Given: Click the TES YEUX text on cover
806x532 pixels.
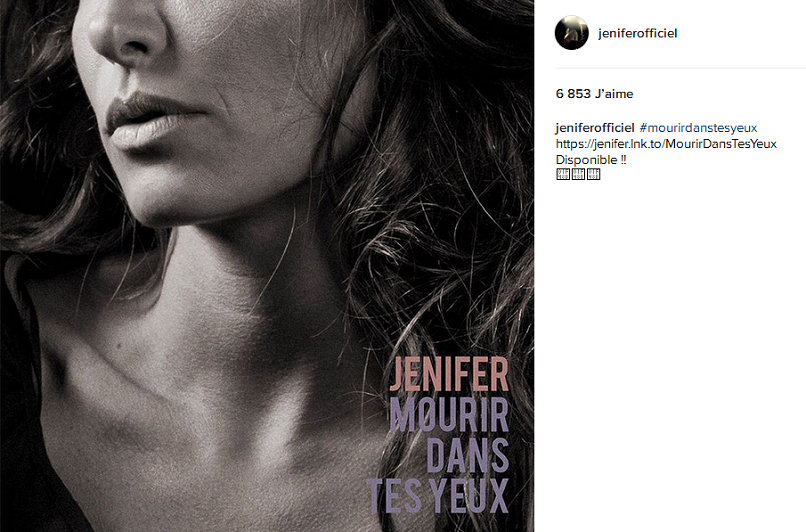Looking at the screenshot, I should [x=438, y=496].
